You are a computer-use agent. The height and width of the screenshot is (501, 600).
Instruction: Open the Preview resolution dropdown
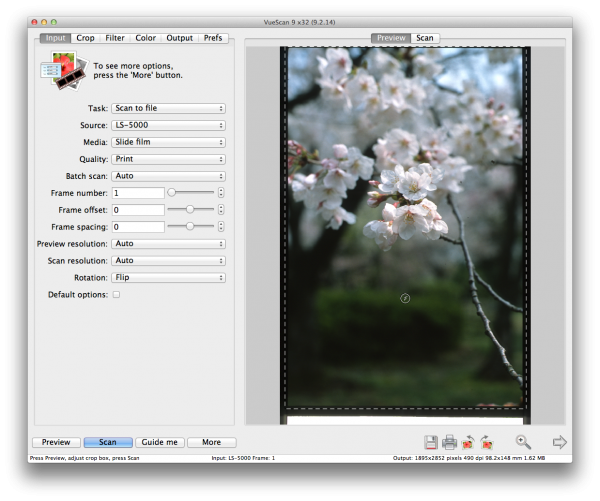point(168,244)
